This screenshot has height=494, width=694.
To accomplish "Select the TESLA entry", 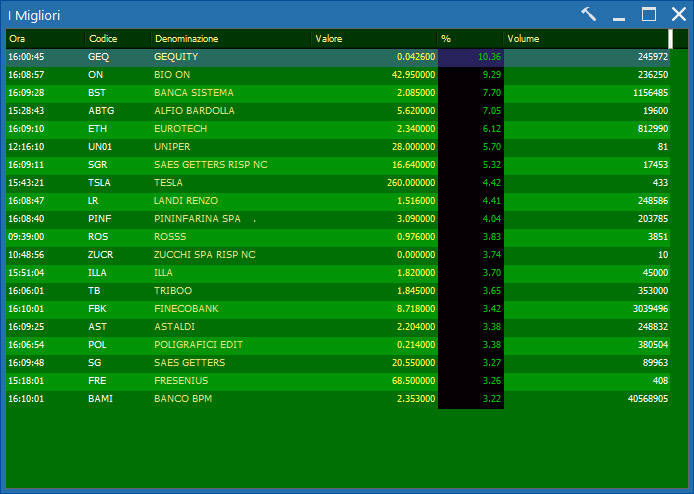I will tap(168, 183).
